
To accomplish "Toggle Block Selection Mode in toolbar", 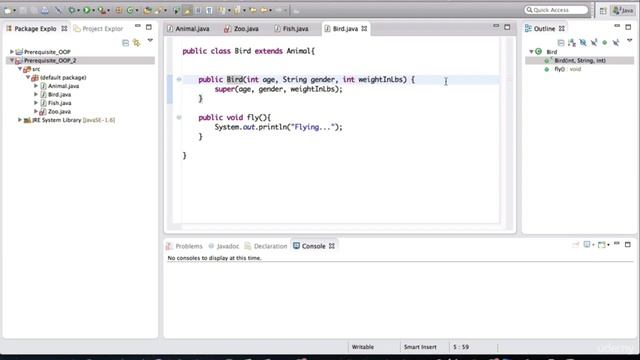I will click(198, 10).
